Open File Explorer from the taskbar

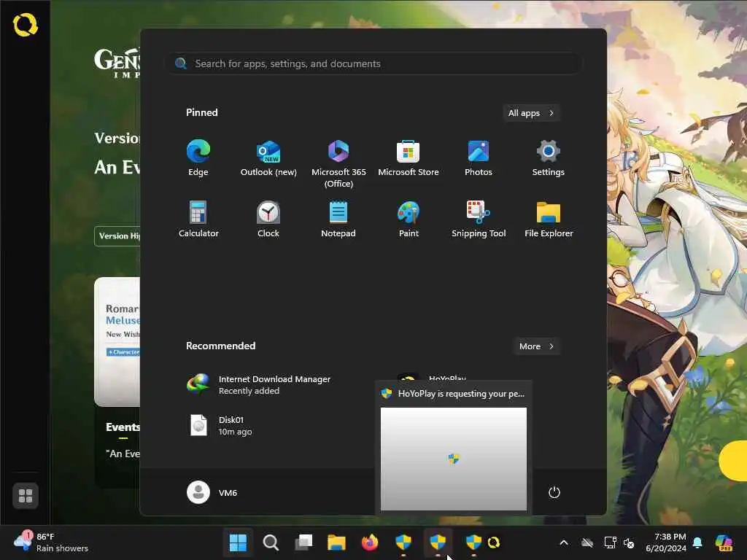pos(336,542)
